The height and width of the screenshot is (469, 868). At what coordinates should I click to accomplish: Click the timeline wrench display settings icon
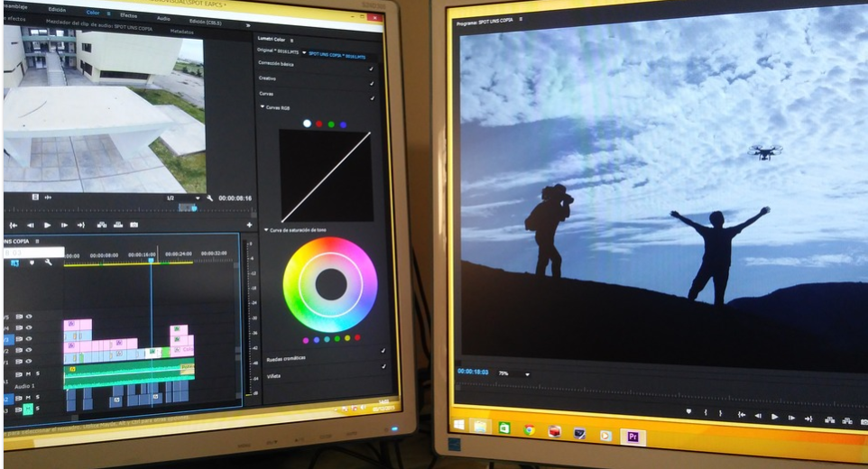48,262
